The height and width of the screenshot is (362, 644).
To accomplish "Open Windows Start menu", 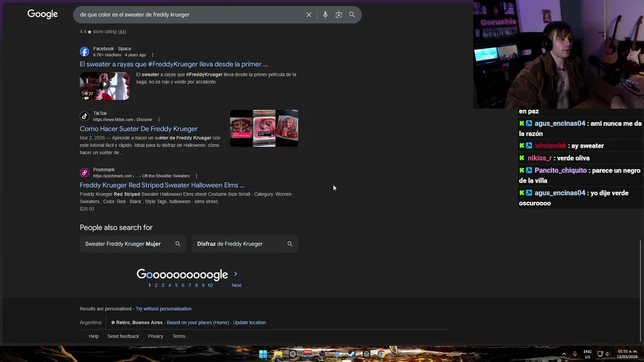I will [263, 354].
